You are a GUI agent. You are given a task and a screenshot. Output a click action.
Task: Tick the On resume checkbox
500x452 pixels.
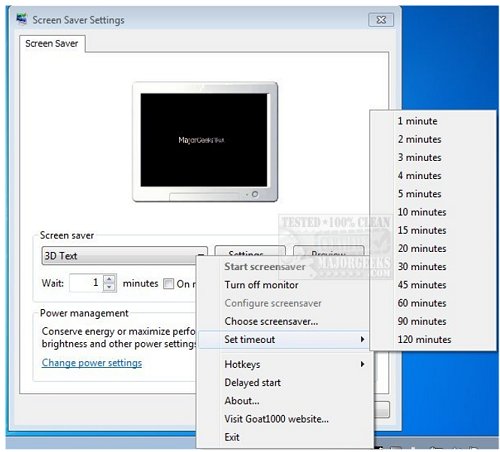(168, 284)
